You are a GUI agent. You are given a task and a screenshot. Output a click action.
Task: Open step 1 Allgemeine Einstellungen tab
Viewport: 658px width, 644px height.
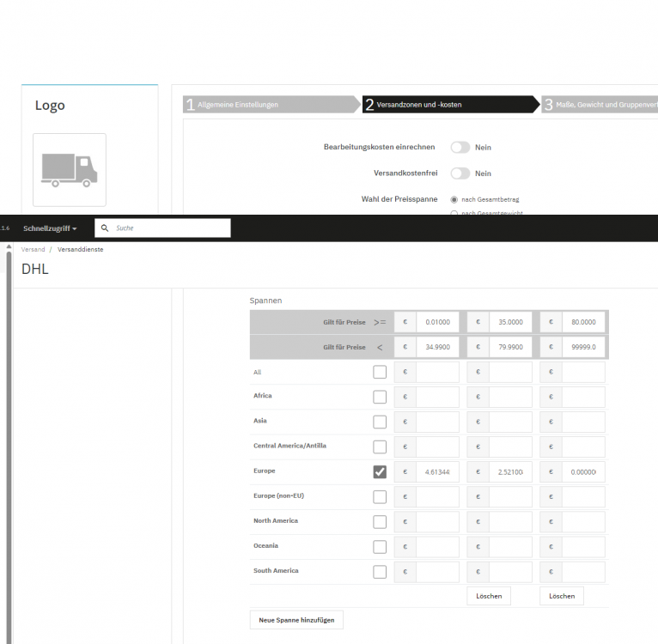271,105
